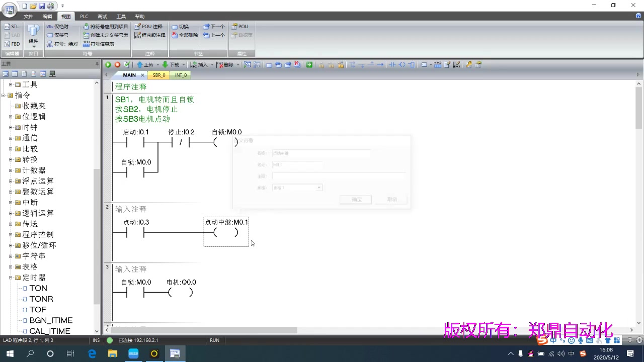The height and width of the screenshot is (362, 644).
Task: Start the PLC with the green RUN icon
Action: point(108,65)
